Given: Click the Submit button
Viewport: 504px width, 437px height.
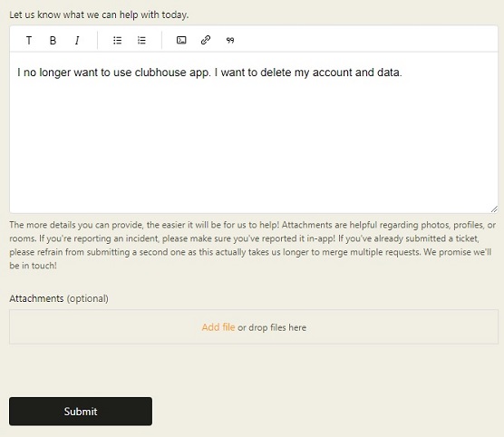Looking at the screenshot, I should point(81,412).
